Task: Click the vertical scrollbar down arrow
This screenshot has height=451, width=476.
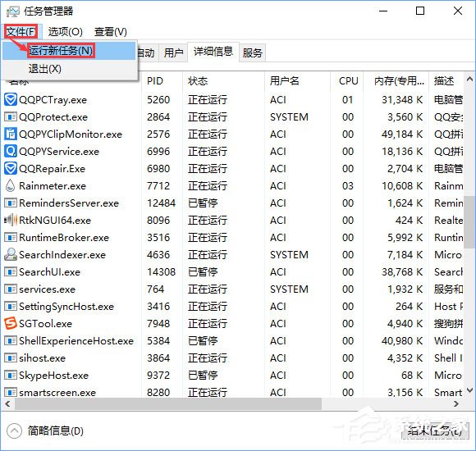Action: point(469,390)
